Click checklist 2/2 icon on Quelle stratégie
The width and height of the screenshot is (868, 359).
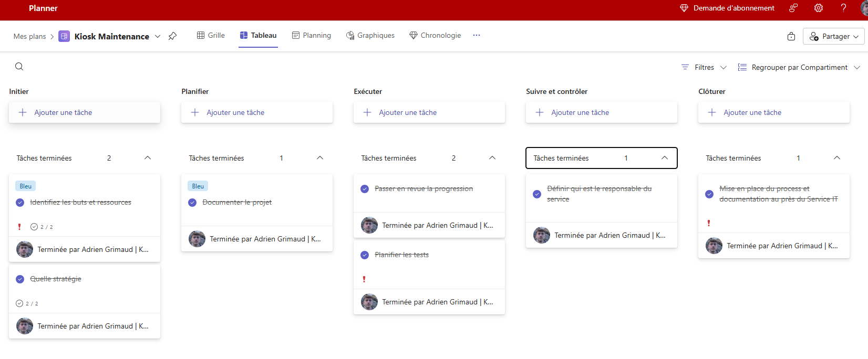pyautogui.click(x=19, y=303)
